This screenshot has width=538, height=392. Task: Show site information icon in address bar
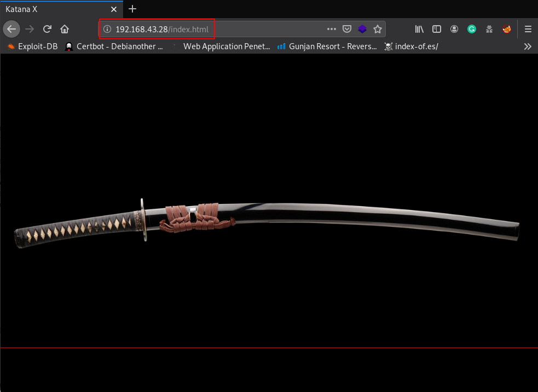[107, 29]
